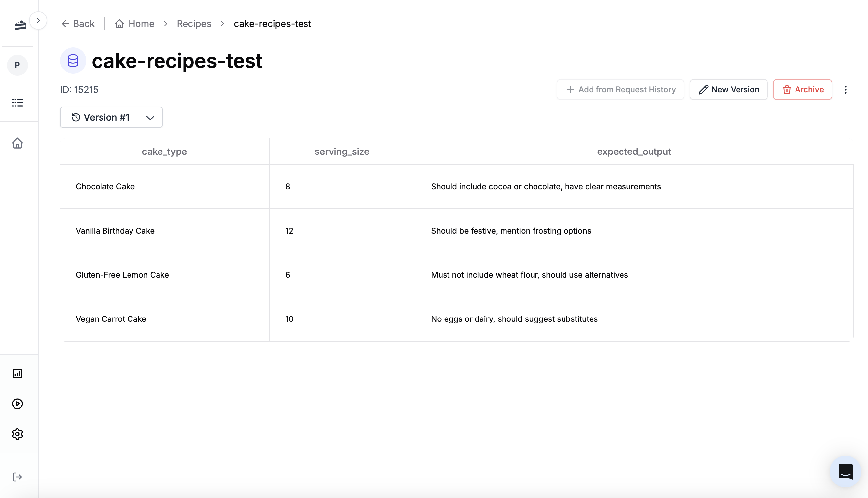Viewport: 868px width, 498px height.
Task: Open the Version #1 dropdown
Action: point(111,117)
